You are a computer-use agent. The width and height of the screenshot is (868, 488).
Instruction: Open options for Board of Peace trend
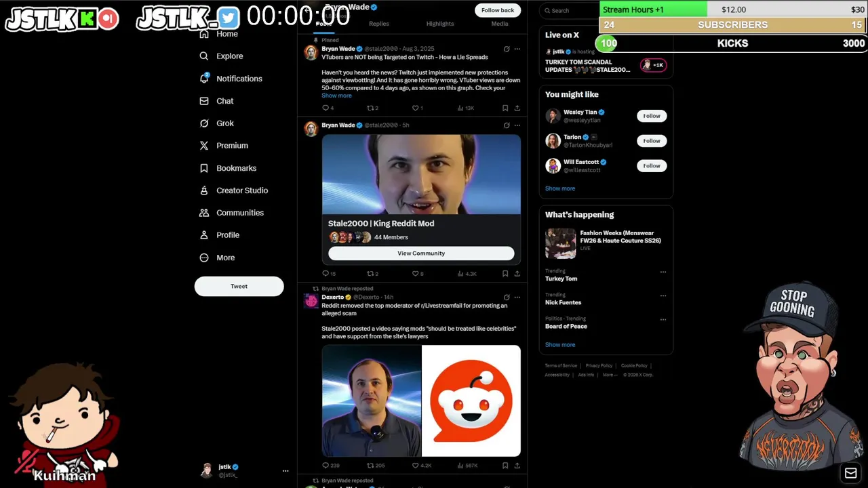click(663, 320)
